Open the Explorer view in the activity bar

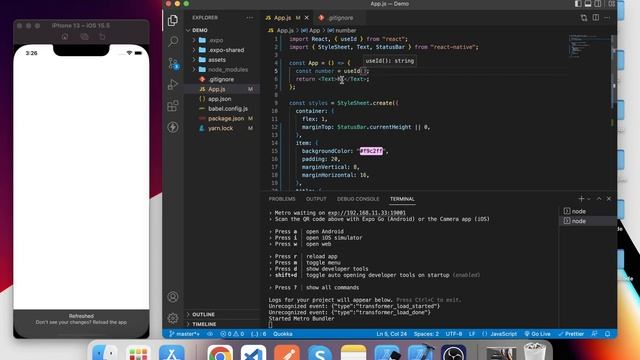[x=173, y=20]
